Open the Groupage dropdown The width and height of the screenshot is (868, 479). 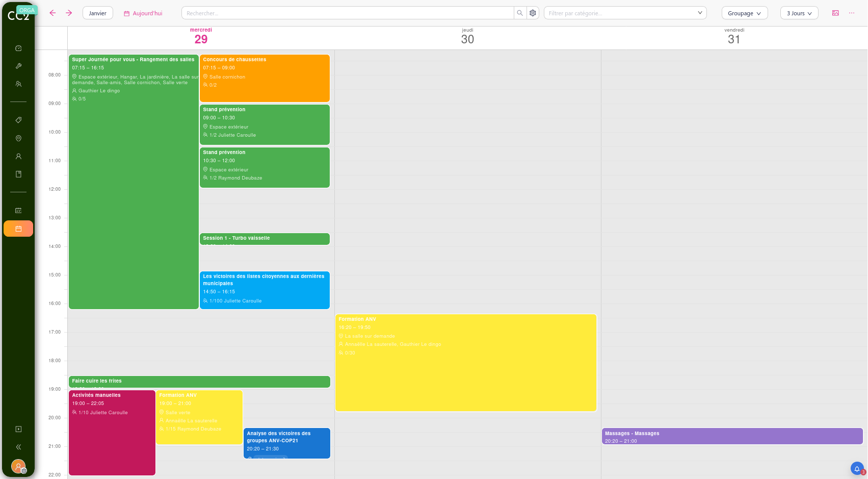[x=744, y=13]
